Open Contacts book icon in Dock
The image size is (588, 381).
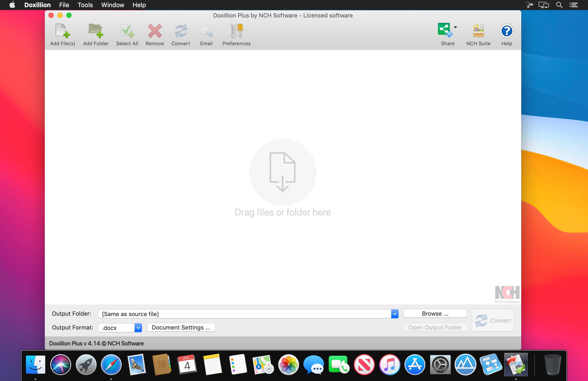tap(162, 364)
